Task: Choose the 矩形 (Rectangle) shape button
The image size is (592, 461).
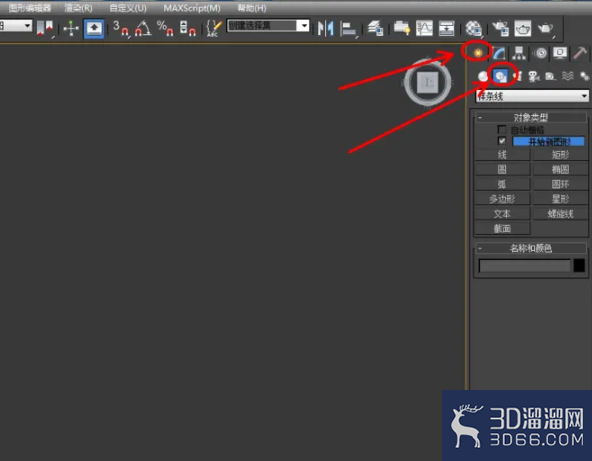Action: tap(560, 154)
